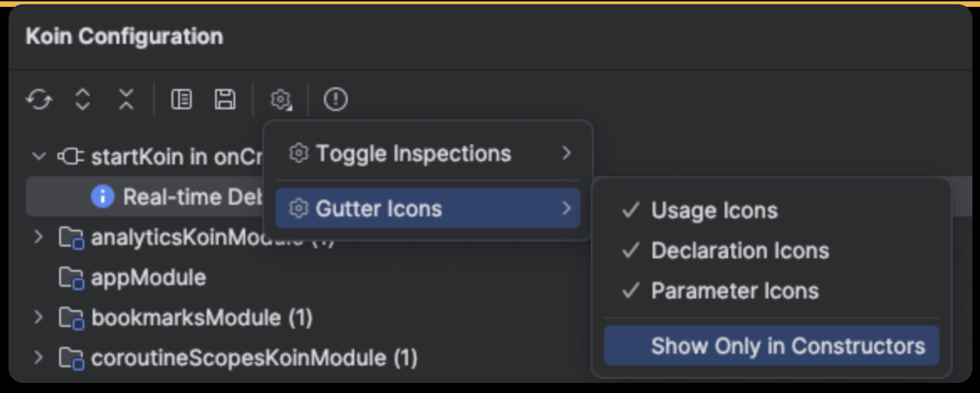Open the settings gear toolbar icon
Image resolution: width=980 pixels, height=393 pixels.
pos(281,100)
